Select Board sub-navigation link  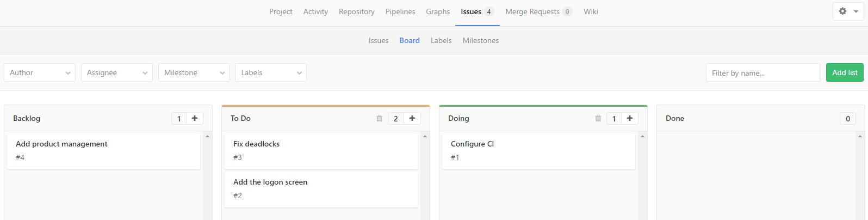tap(410, 40)
